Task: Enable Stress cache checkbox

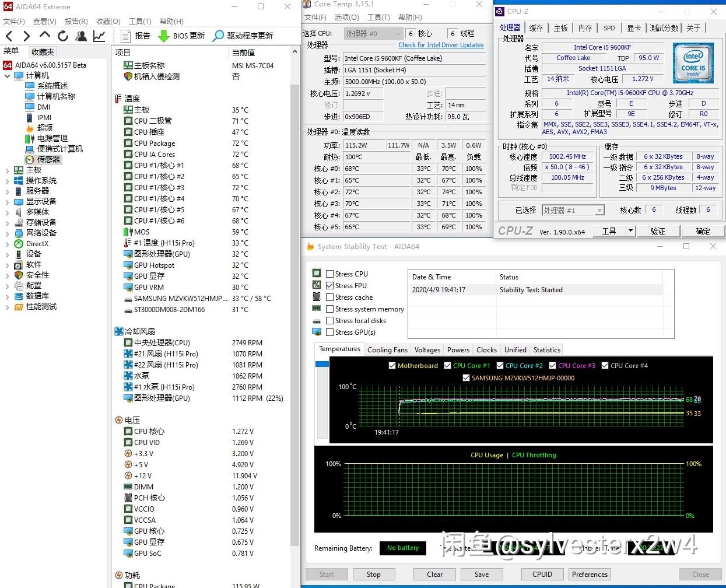Action: pos(330,297)
